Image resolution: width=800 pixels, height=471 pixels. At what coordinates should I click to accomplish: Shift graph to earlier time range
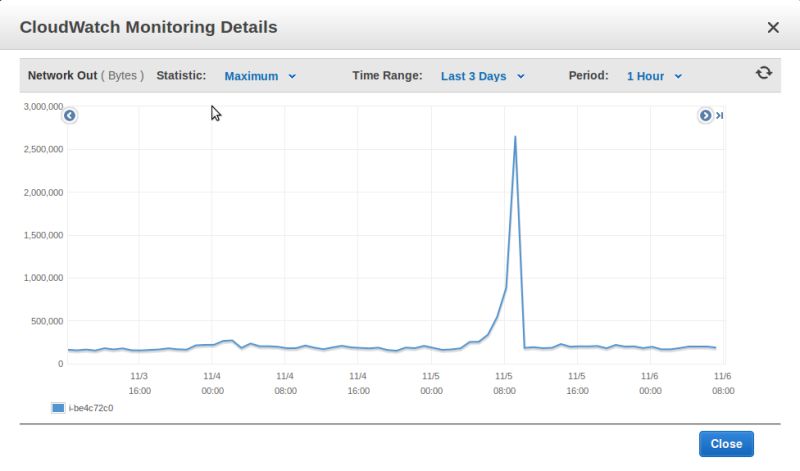tap(70, 116)
